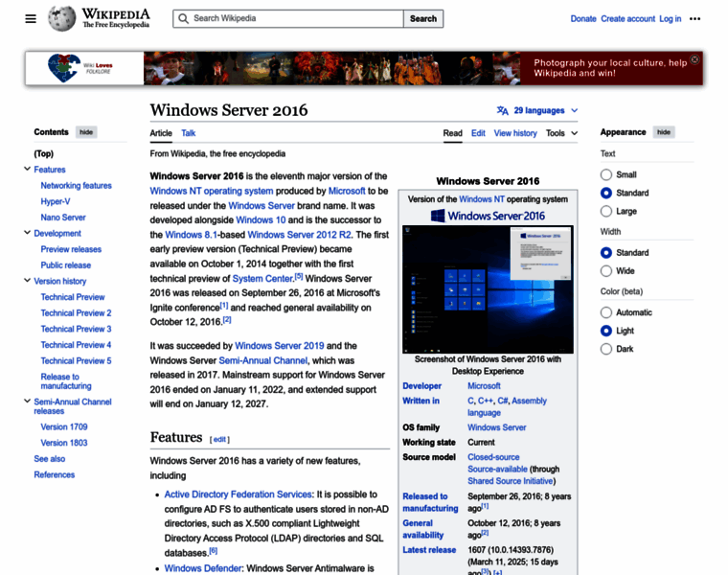Open the Windows Server 2019 link
The image size is (728, 575).
pos(280,346)
